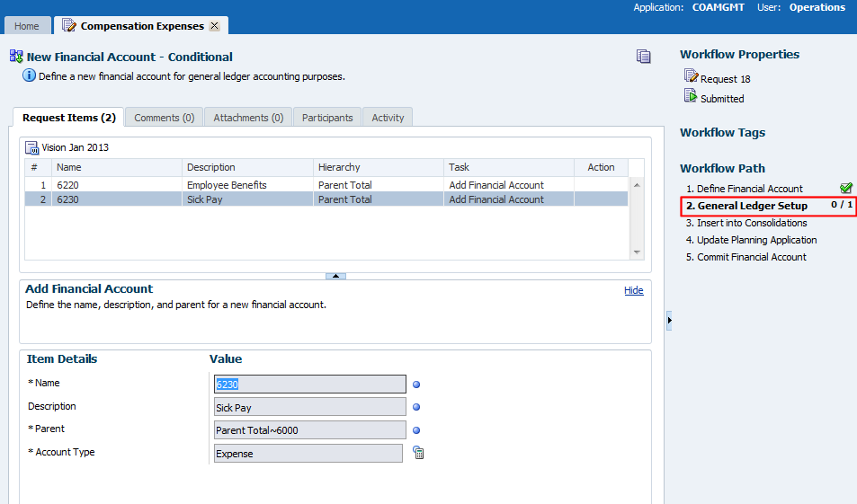
Task: Open the Attachments (0) tab
Action: [248, 118]
